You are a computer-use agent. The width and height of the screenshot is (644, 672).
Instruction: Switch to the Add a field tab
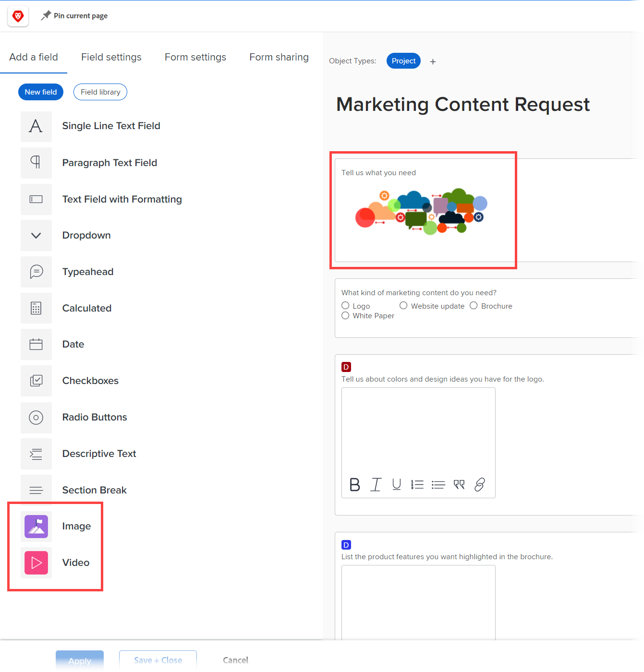coord(34,57)
